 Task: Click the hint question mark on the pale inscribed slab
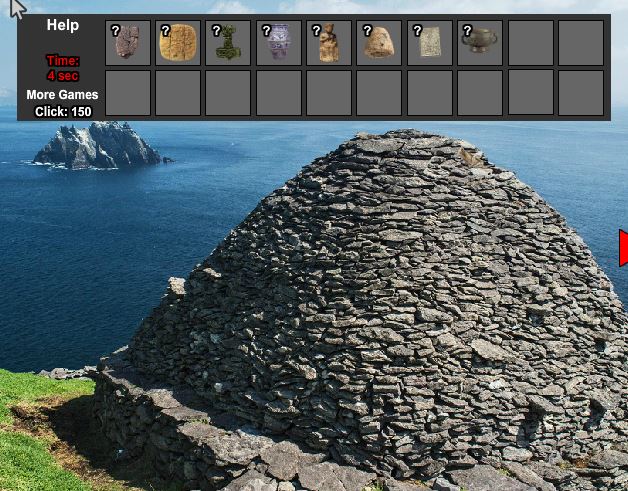[x=417, y=30]
